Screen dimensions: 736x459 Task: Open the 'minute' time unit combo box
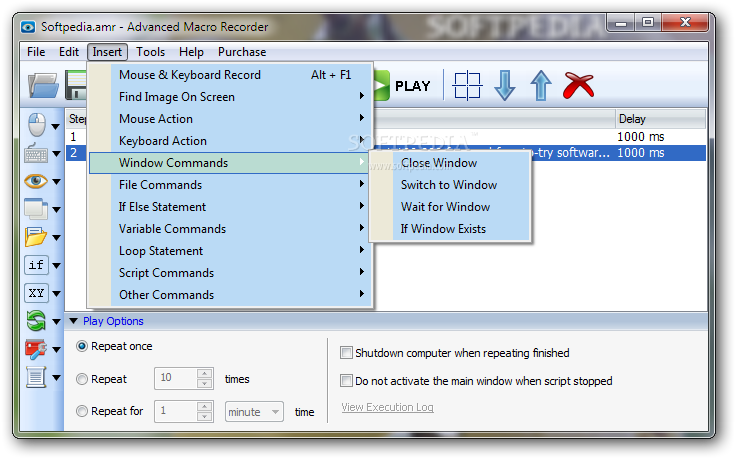coord(254,412)
